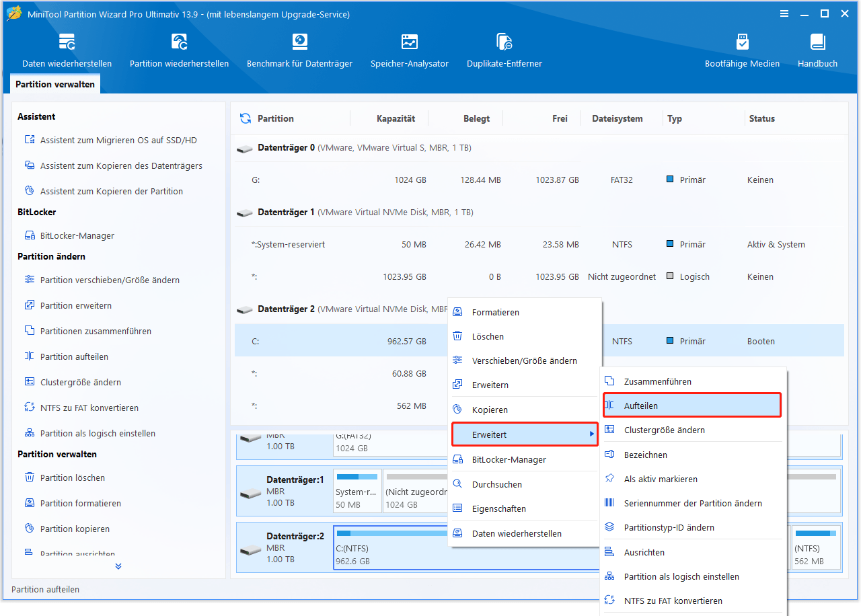Choose Kopieren from the context menu
Image resolution: width=861 pixels, height=616 pixels.
coord(524,410)
